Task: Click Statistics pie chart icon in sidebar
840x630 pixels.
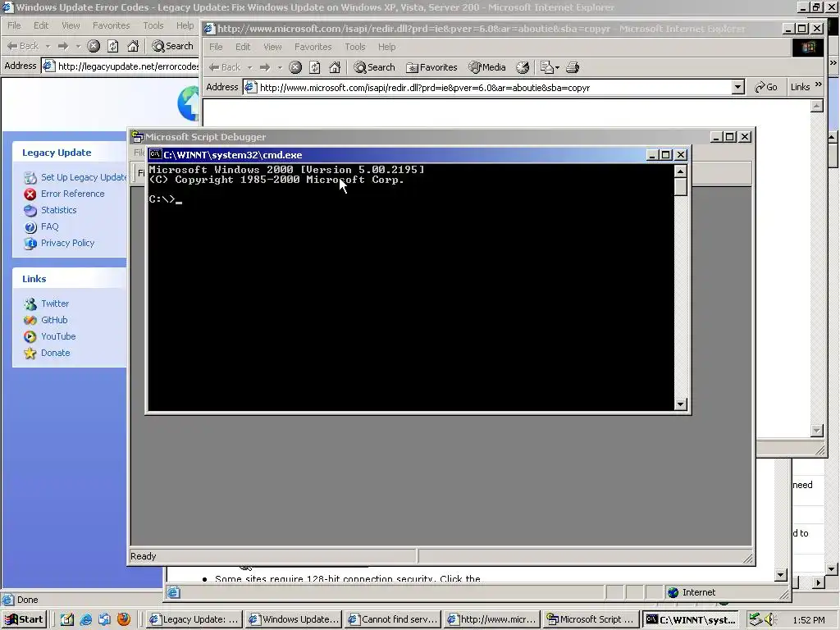Action: [x=30, y=211]
